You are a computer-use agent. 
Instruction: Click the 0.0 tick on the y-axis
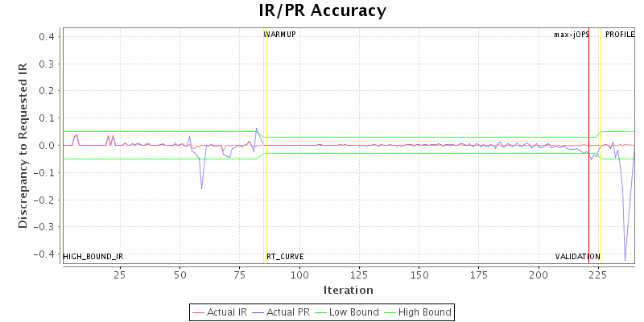point(46,145)
